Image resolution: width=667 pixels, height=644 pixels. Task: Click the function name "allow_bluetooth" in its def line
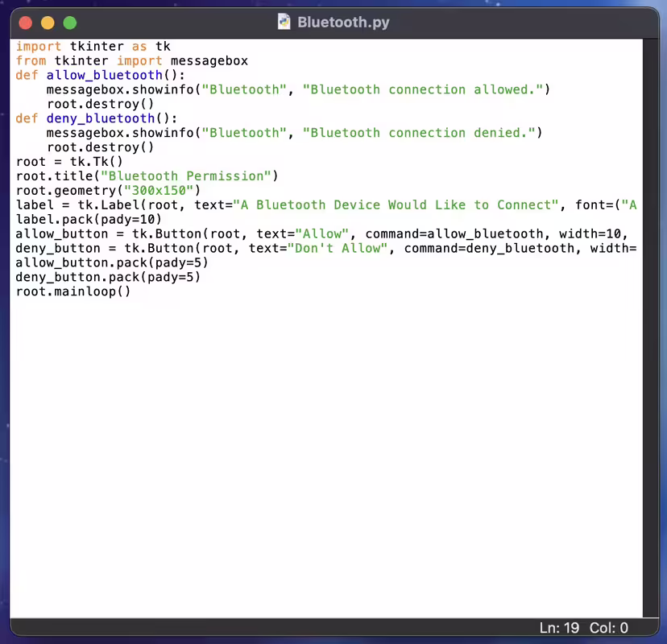104,75
